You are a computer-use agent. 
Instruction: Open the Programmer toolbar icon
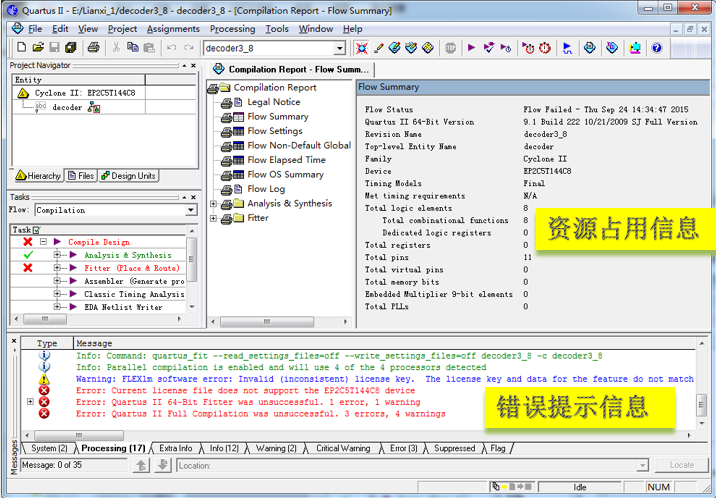(x=612, y=48)
